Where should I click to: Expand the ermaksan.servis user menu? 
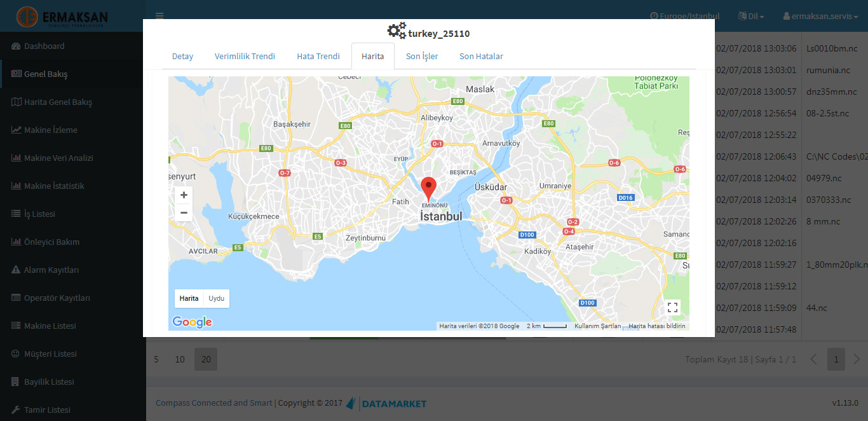coord(820,16)
